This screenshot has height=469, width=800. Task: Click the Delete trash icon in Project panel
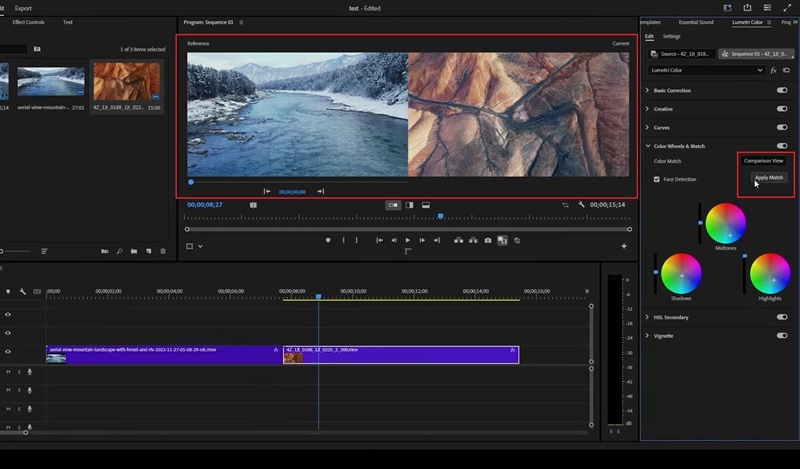pyautogui.click(x=163, y=251)
